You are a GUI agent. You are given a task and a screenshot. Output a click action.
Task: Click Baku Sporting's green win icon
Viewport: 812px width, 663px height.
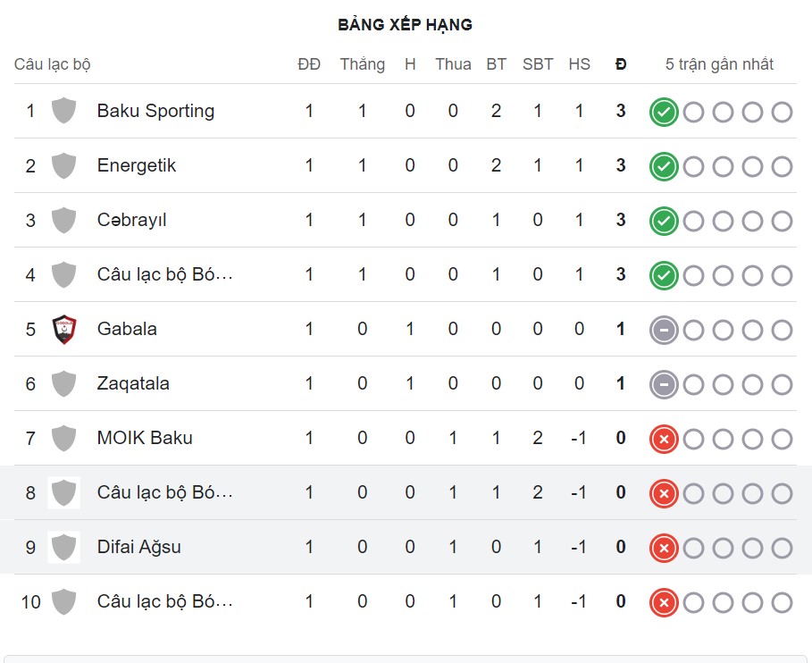664,113
